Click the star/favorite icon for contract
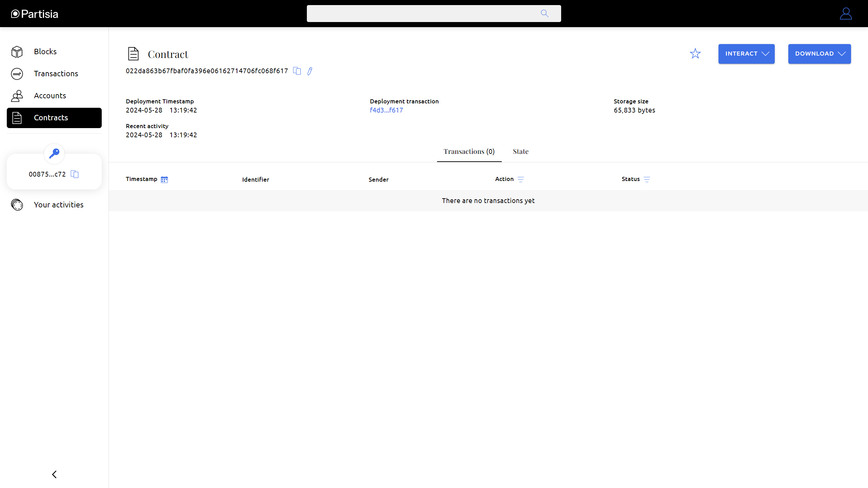Image resolution: width=868 pixels, height=488 pixels. (x=695, y=54)
